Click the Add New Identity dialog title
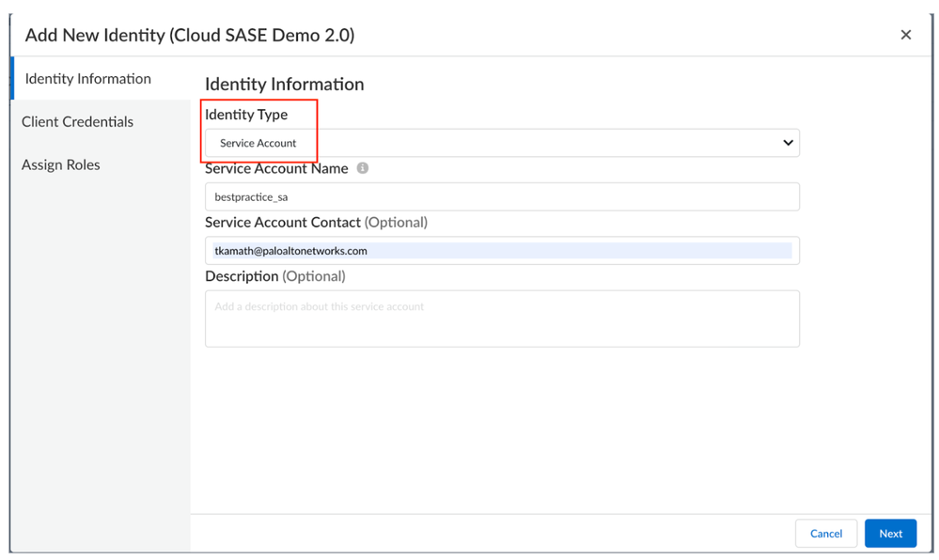 point(189,36)
